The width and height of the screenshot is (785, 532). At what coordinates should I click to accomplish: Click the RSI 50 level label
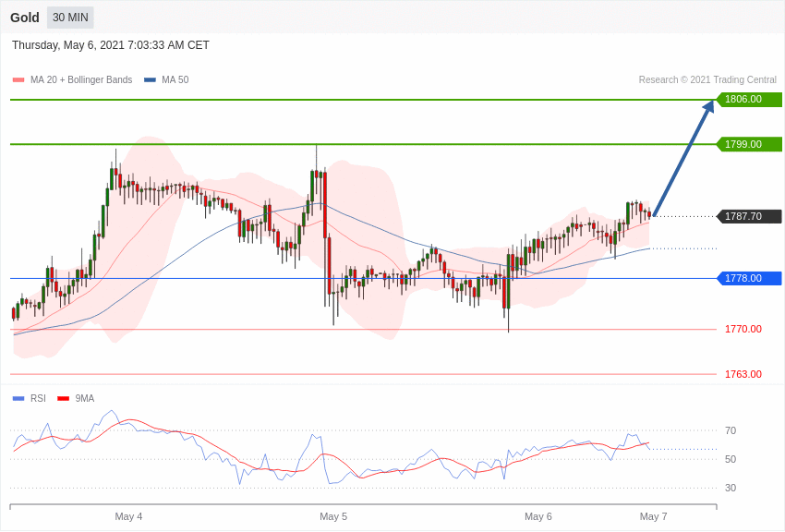point(730,459)
